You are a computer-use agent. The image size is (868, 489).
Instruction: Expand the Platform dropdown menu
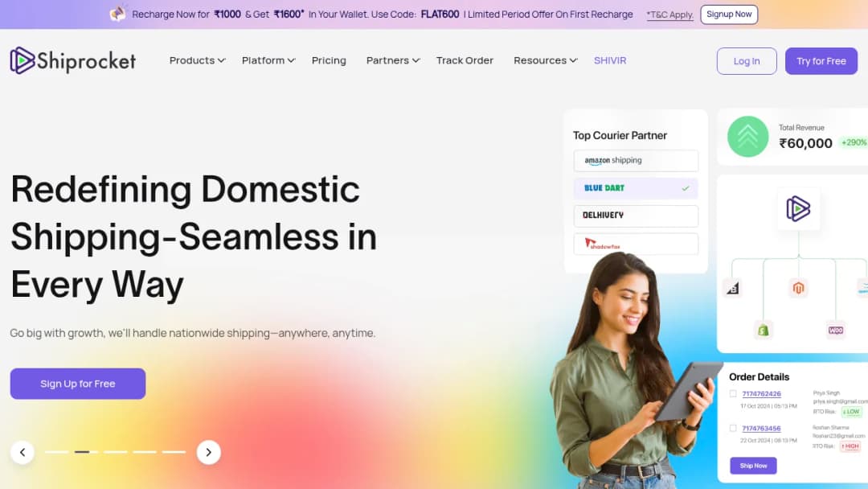[x=268, y=60]
